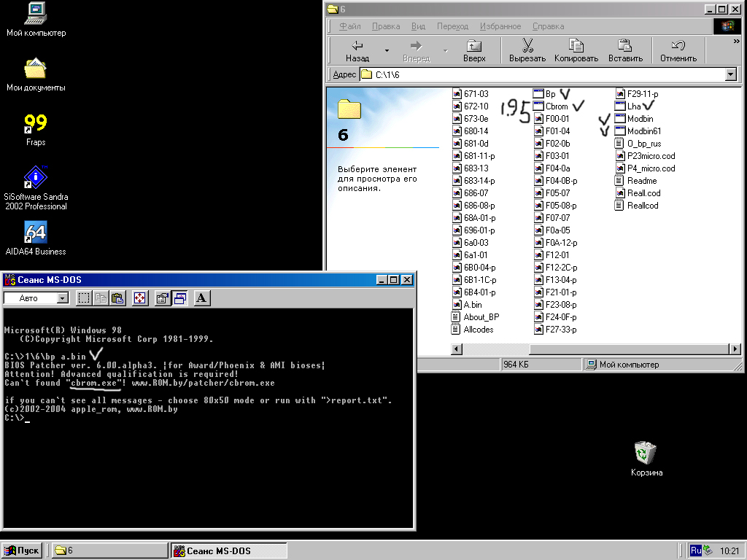This screenshot has width=747, height=560.
Task: Click the Mark selection tool in MS-DOS toolbar
Action: coord(84,297)
